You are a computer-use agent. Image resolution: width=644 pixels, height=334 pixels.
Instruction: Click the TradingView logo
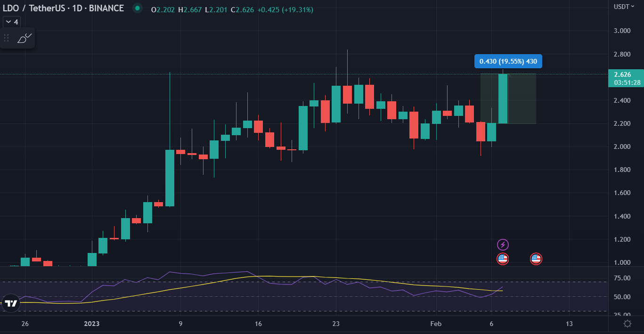coord(10,303)
